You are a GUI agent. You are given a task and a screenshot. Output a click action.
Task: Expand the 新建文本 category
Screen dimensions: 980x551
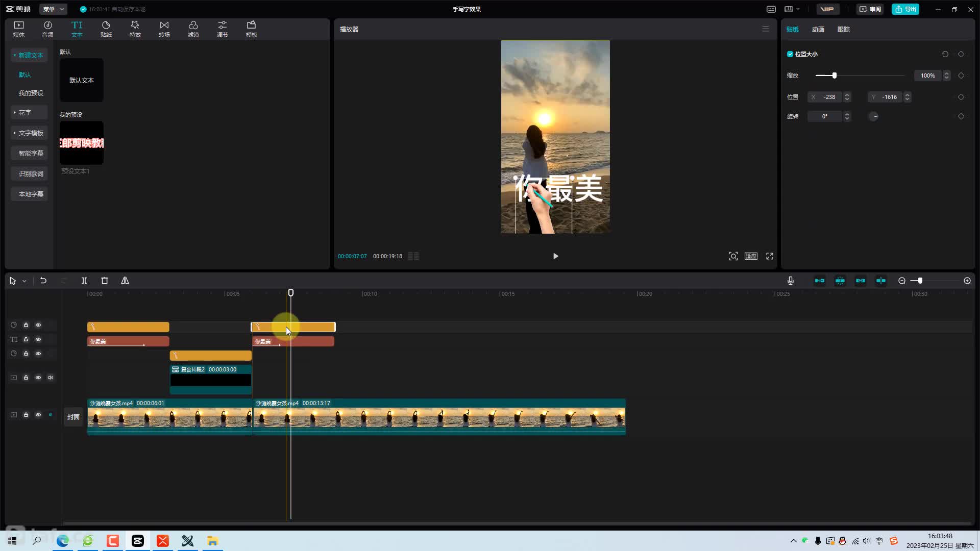[29, 55]
